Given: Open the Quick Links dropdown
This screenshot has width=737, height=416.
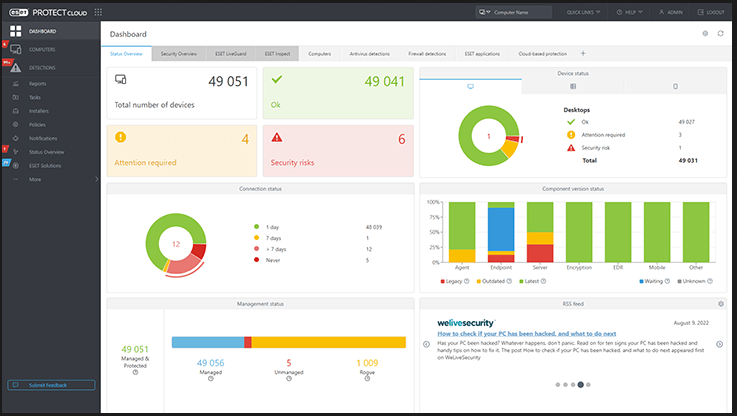Looking at the screenshot, I should pos(583,12).
